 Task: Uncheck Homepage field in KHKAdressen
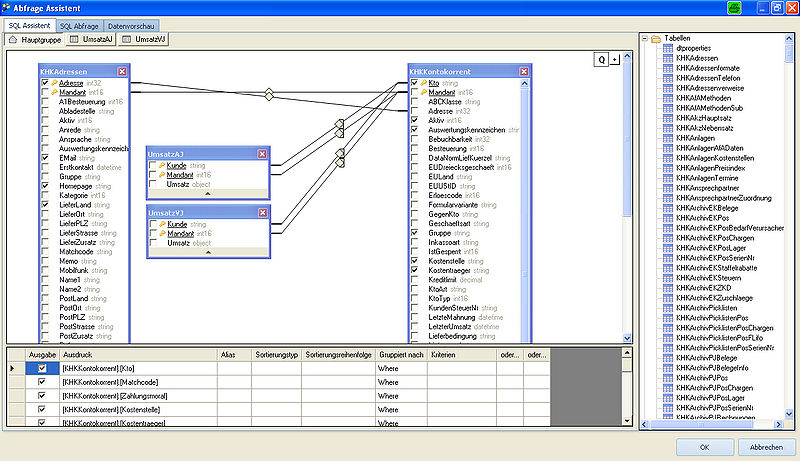[45, 186]
